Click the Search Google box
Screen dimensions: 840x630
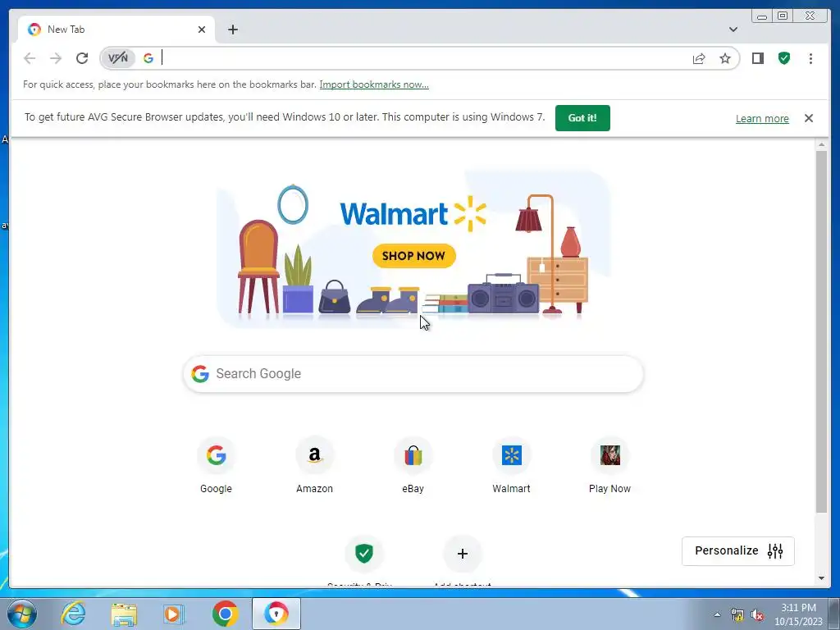coord(413,374)
